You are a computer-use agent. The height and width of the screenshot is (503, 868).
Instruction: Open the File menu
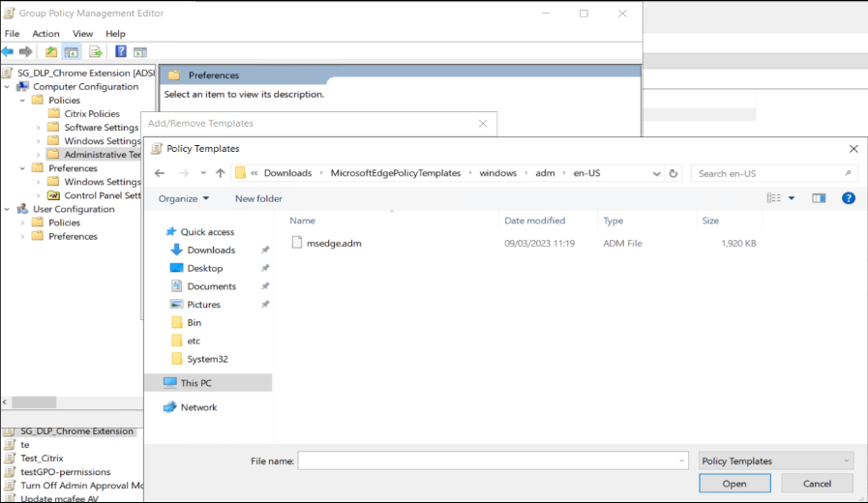pos(13,34)
